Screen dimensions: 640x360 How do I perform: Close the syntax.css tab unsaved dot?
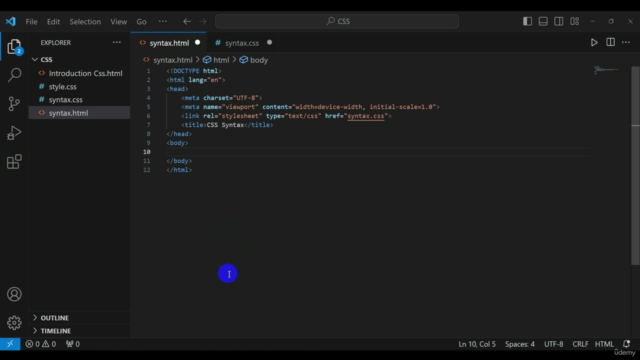(x=269, y=42)
